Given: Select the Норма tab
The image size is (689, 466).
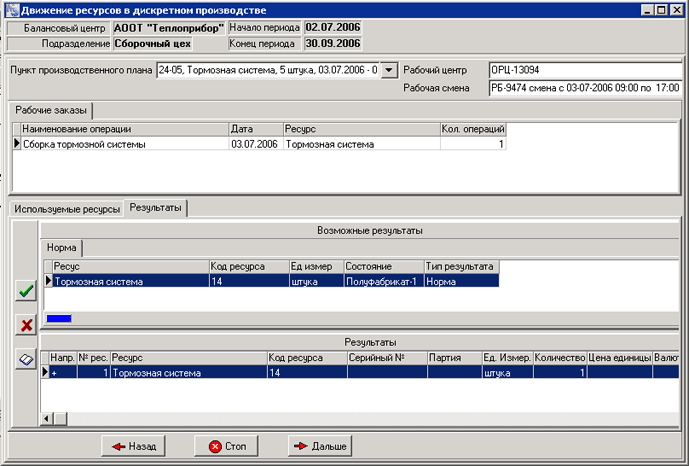Looking at the screenshot, I should [62, 247].
